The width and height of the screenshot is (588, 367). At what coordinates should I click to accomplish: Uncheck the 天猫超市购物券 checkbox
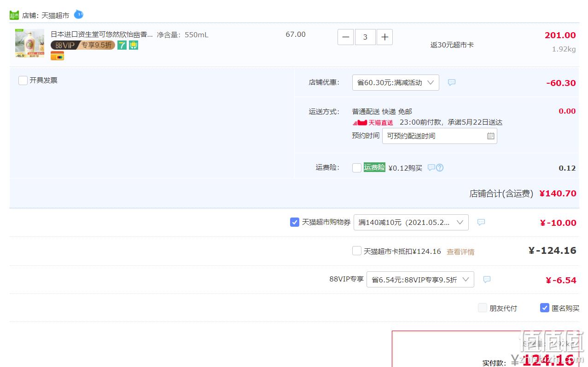click(295, 222)
